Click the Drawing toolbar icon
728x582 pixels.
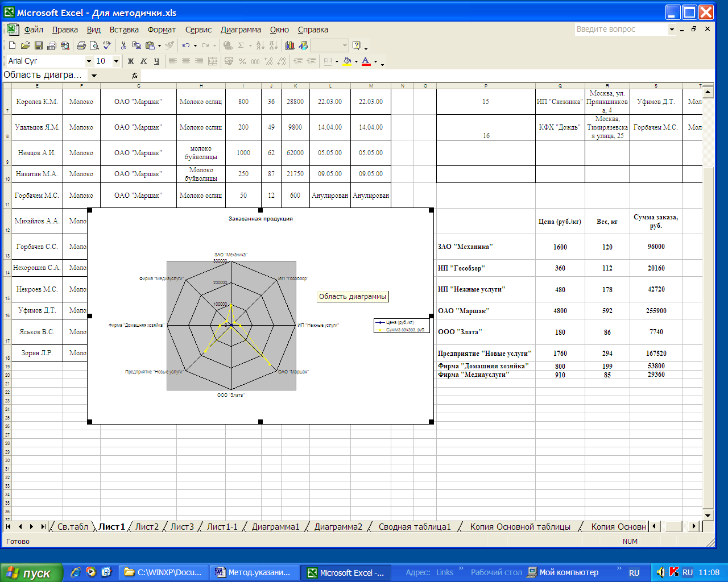click(x=303, y=45)
